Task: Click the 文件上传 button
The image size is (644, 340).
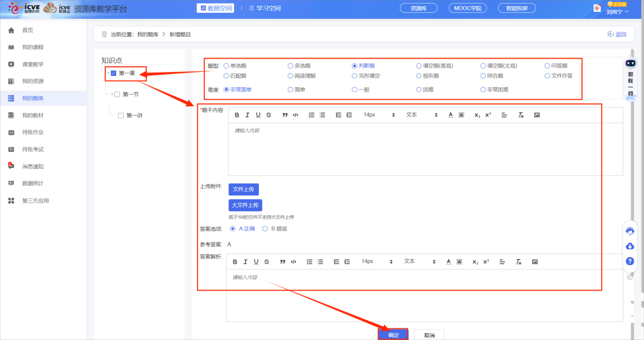Action: click(244, 189)
